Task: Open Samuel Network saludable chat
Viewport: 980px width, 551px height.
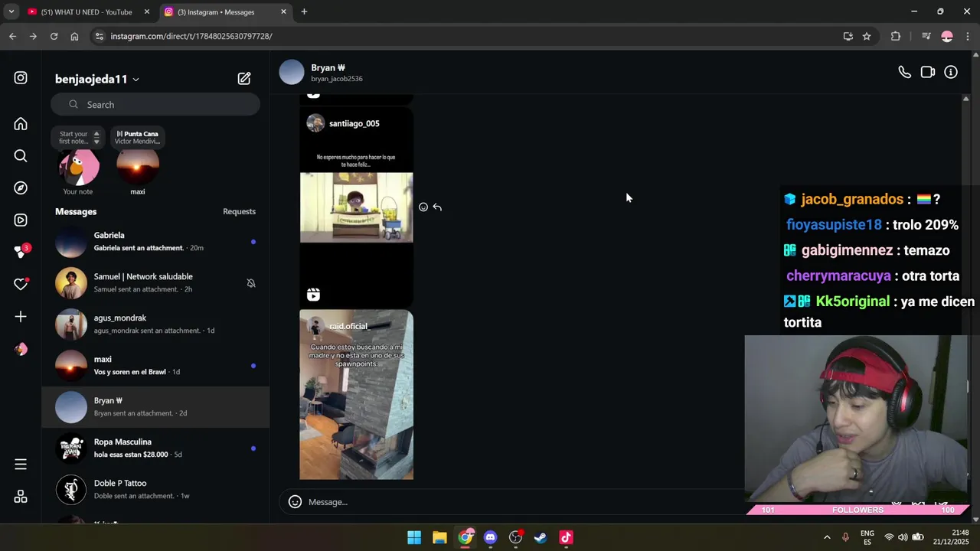Action: coord(155,283)
